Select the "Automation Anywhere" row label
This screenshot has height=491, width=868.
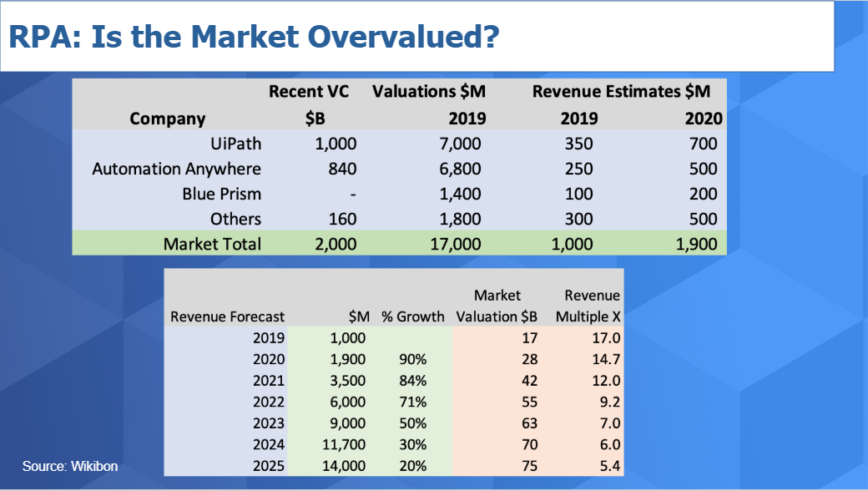pyautogui.click(x=177, y=169)
